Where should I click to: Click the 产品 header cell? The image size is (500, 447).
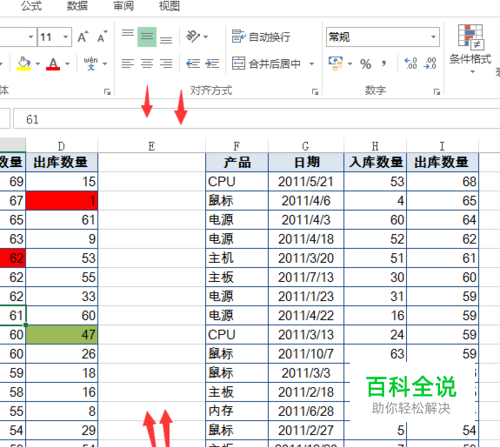(237, 162)
